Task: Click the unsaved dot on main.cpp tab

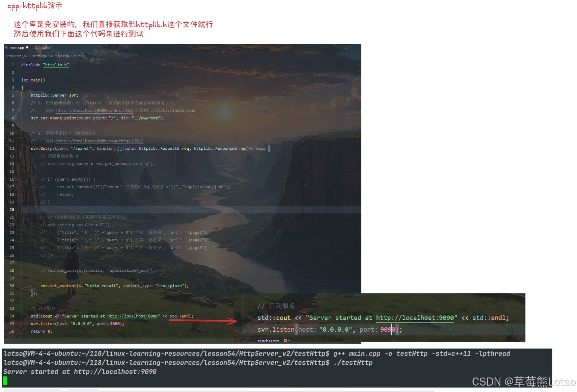Action: click(27, 47)
